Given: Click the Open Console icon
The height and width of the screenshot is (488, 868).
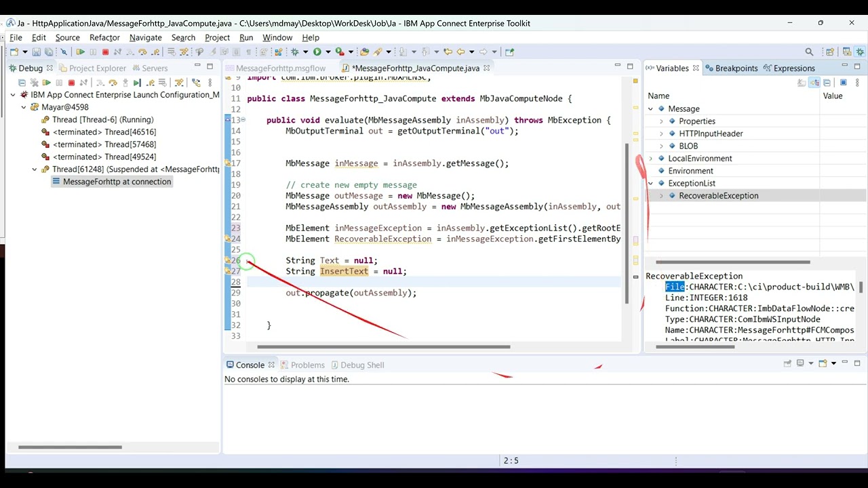Looking at the screenshot, I should (823, 363).
